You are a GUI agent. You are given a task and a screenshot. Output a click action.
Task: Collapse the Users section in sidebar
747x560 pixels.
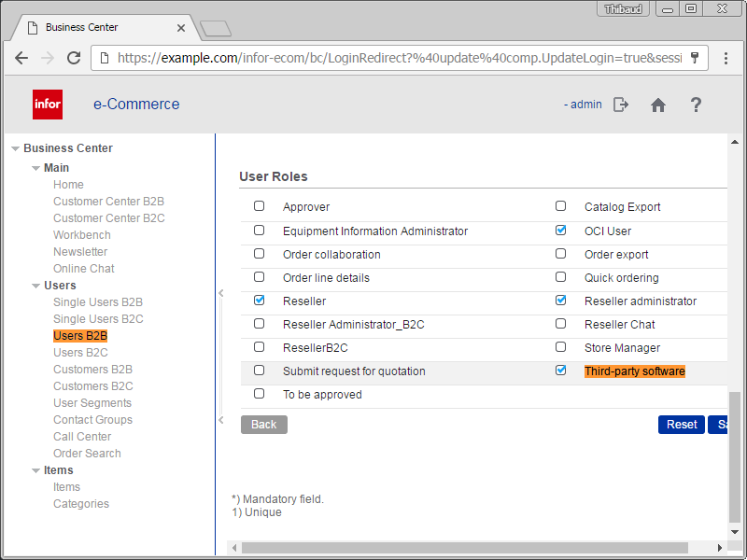(x=35, y=286)
